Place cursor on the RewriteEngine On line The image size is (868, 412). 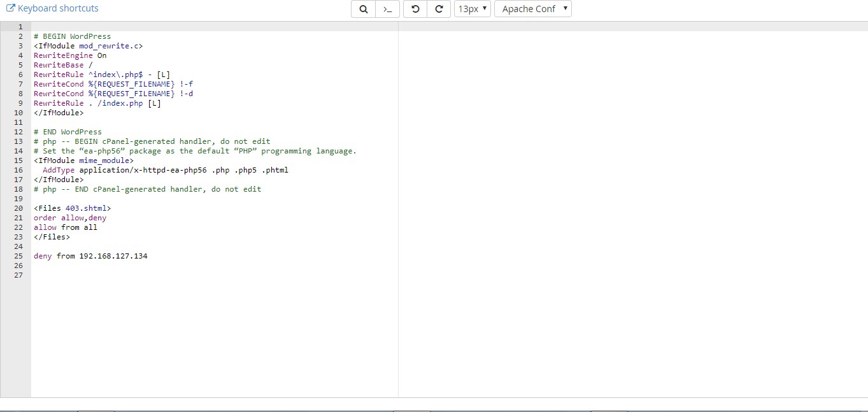coord(70,55)
